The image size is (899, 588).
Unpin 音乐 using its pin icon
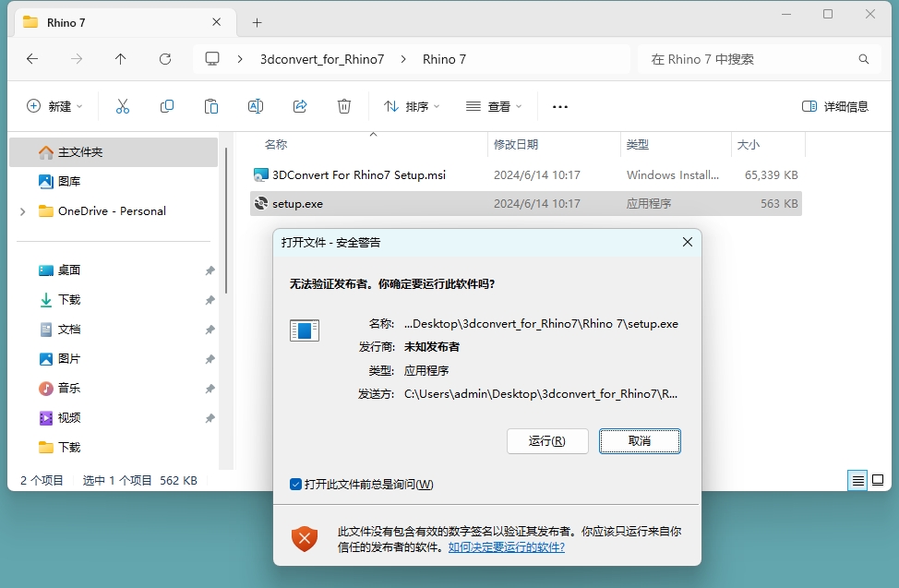210,389
